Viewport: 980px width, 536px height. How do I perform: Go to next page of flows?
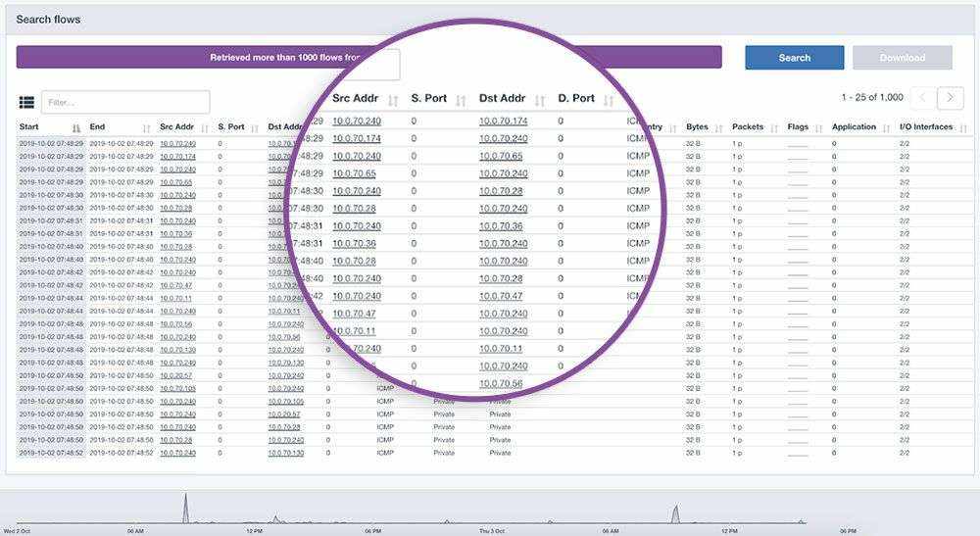click(950, 97)
